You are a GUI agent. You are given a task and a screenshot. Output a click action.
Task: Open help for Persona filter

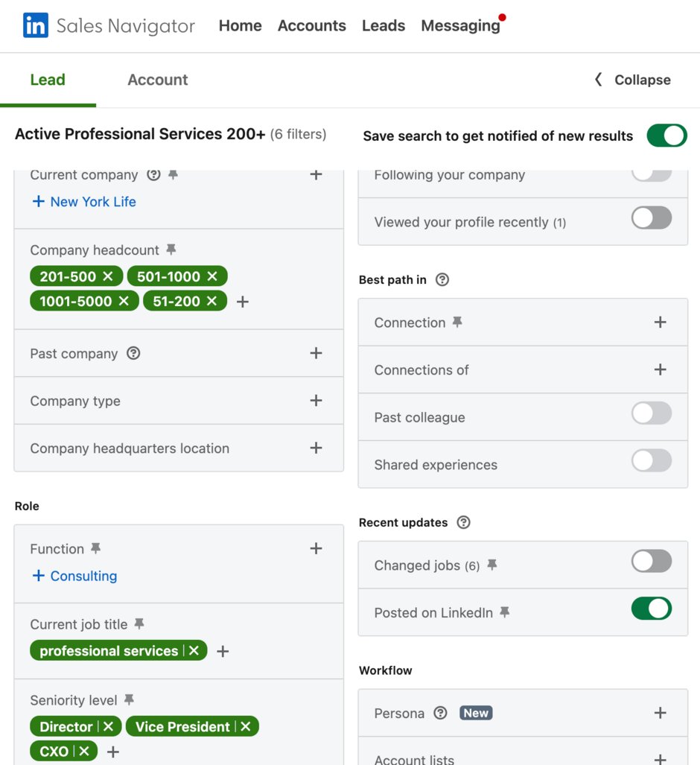[x=441, y=714]
